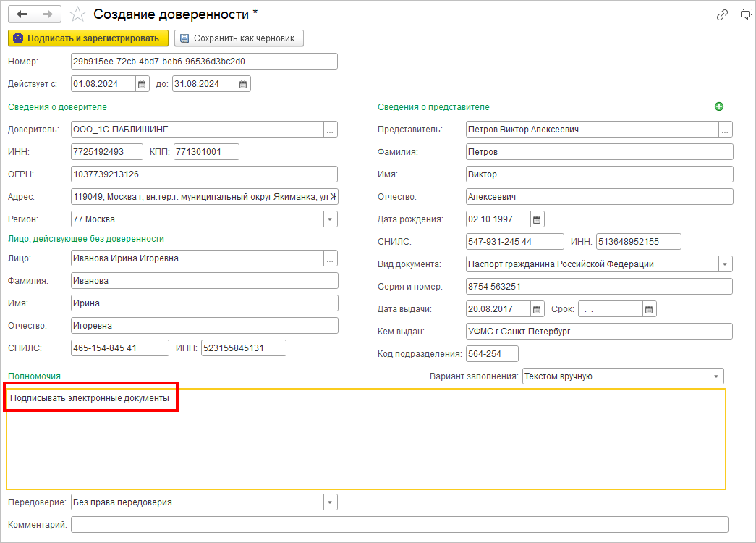Click the back navigation arrow

click(x=22, y=14)
